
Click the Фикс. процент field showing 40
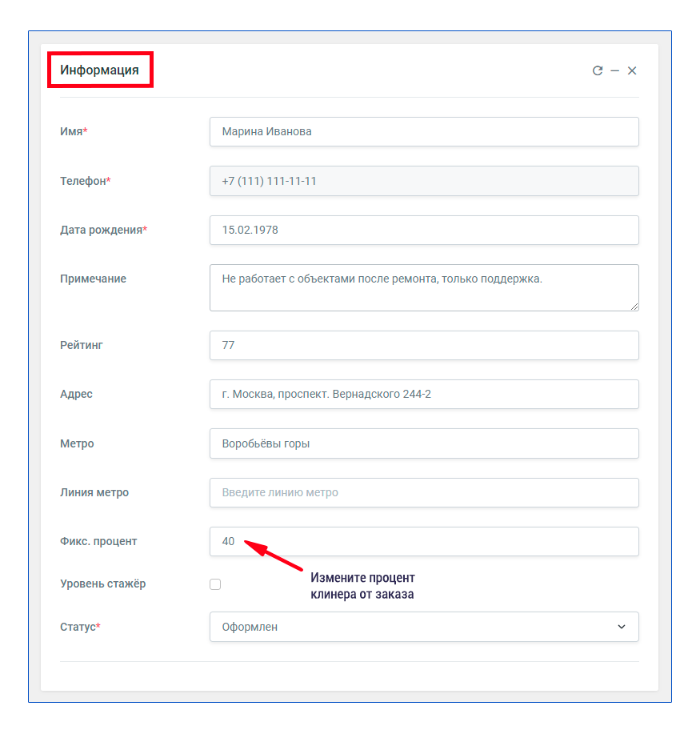424,541
